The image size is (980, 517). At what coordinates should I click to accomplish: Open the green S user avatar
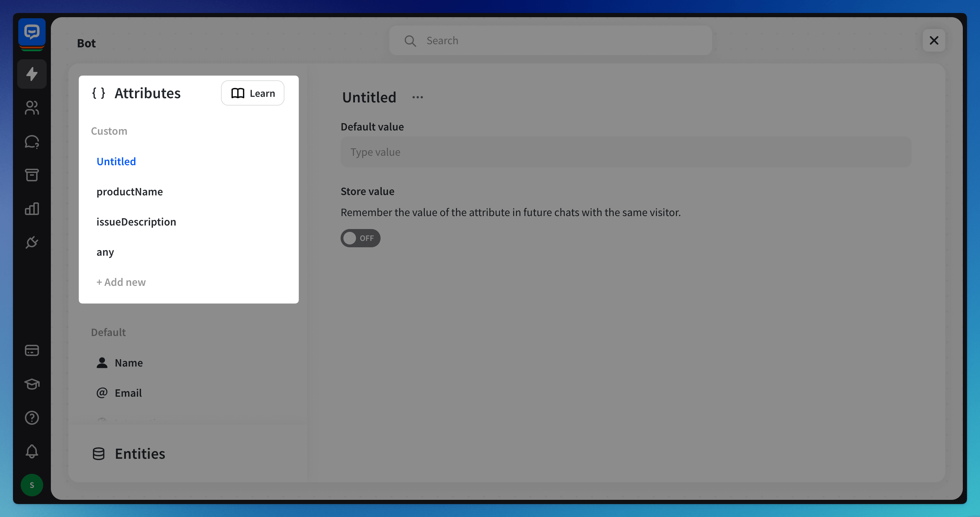(x=32, y=485)
